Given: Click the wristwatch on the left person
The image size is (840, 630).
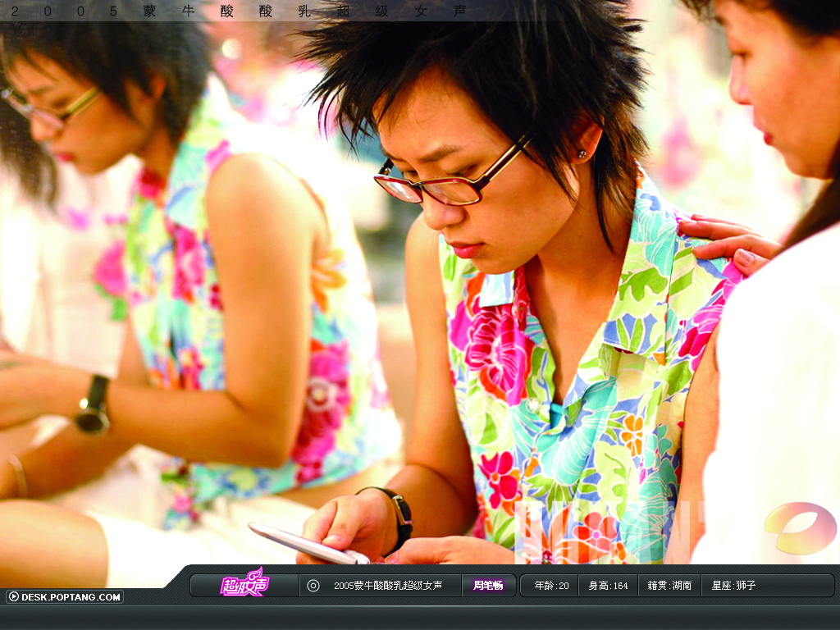Looking at the screenshot, I should click(94, 405).
